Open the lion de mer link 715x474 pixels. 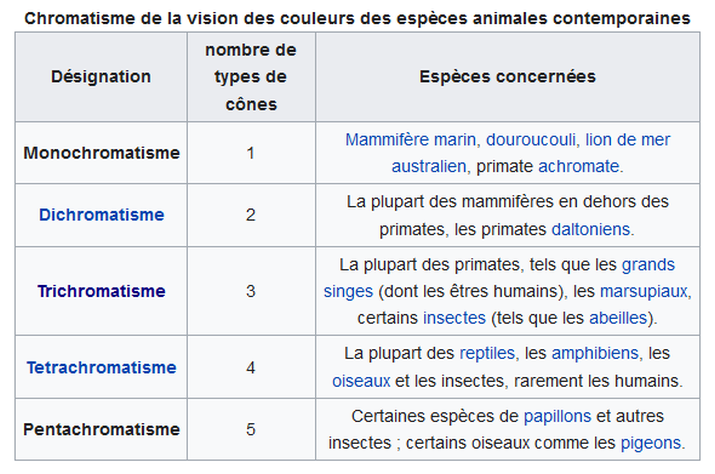pyautogui.click(x=627, y=140)
